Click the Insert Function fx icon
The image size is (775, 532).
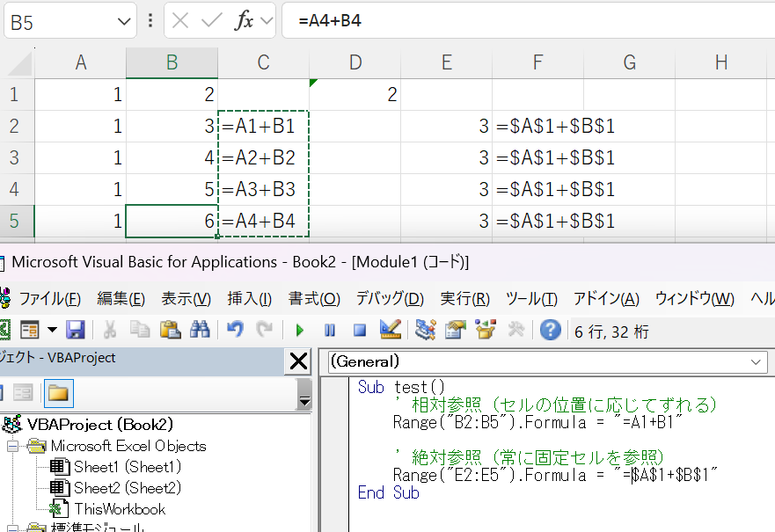click(244, 21)
